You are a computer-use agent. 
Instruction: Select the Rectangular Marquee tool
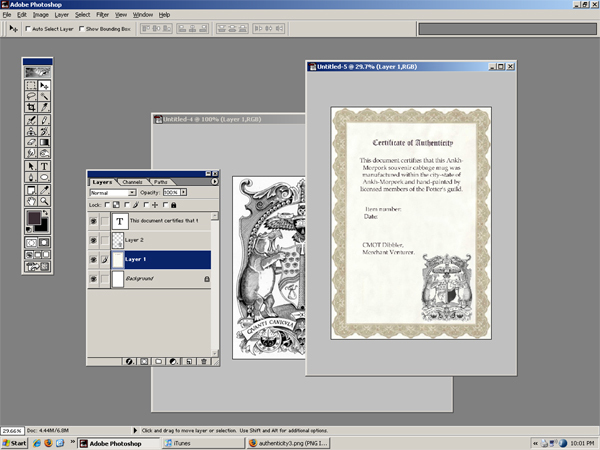point(31,86)
